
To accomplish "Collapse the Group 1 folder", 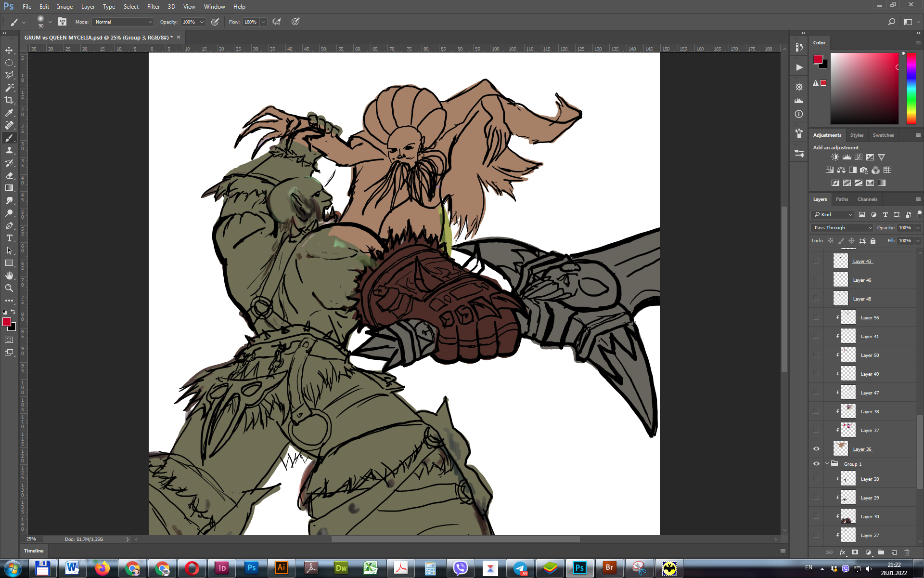I will [827, 464].
